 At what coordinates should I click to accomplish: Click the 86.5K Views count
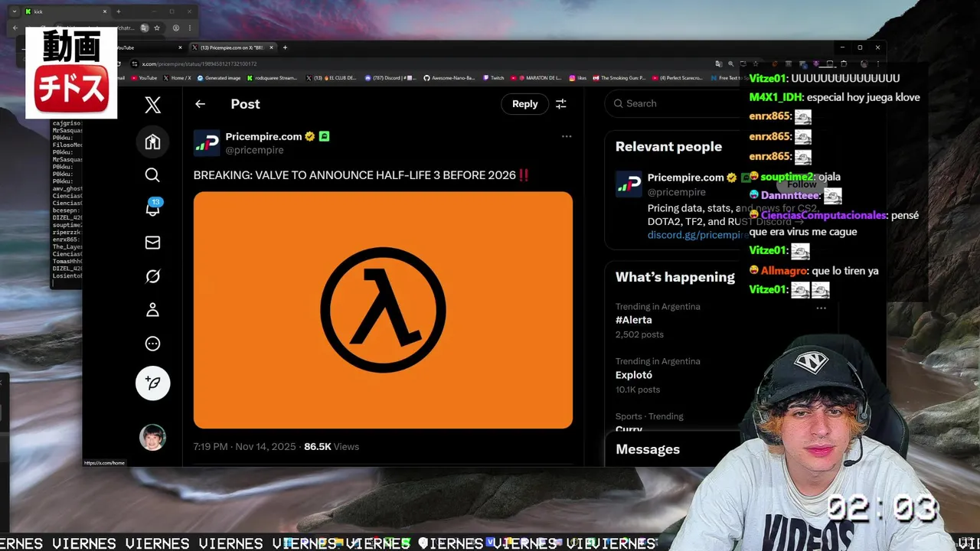click(332, 446)
